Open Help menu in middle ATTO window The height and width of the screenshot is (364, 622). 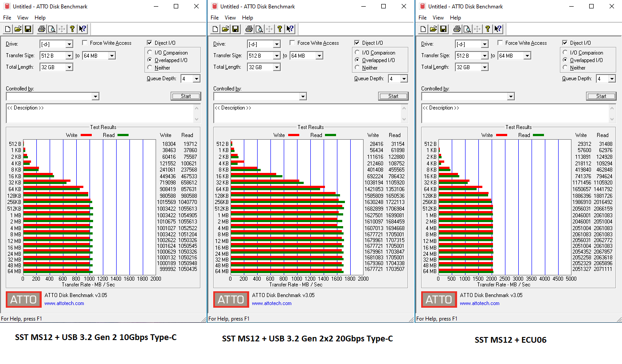[247, 18]
